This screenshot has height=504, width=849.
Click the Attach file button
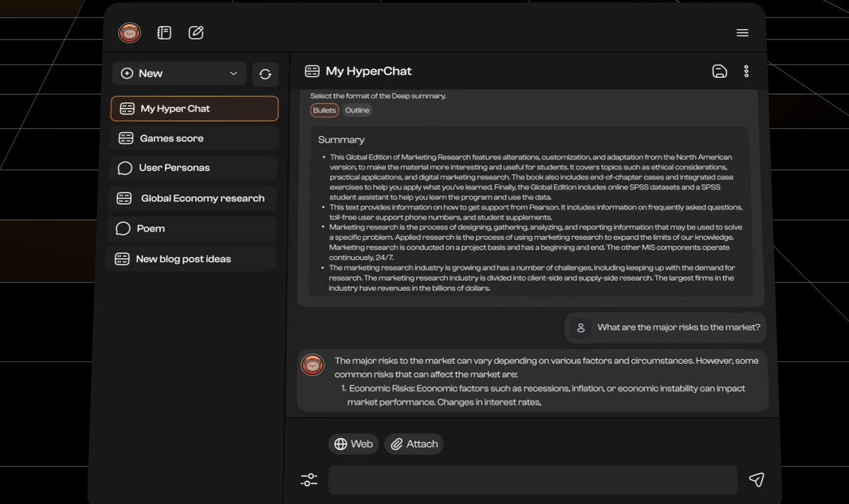(x=414, y=444)
